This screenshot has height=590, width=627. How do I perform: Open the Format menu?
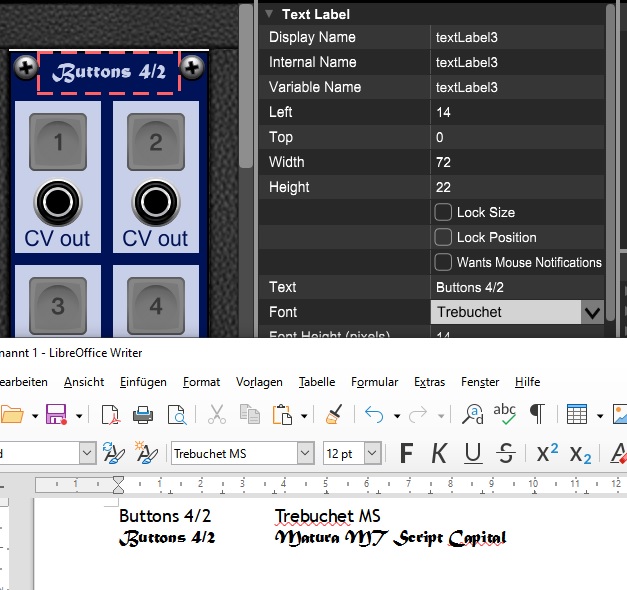201,382
